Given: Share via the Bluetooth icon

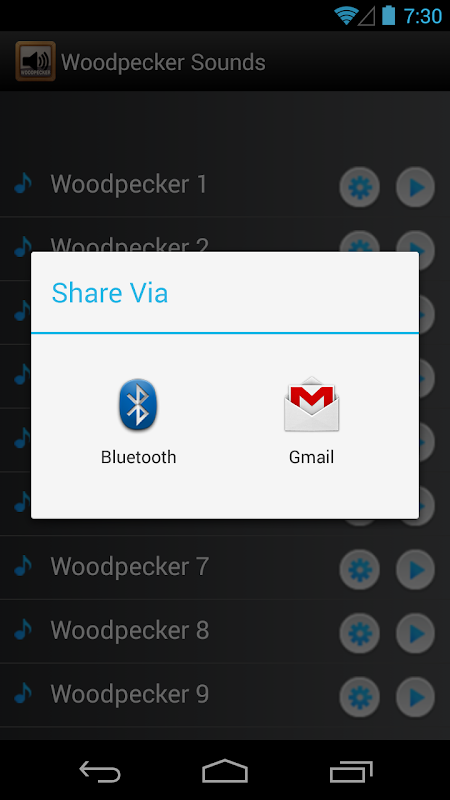Looking at the screenshot, I should (138, 405).
